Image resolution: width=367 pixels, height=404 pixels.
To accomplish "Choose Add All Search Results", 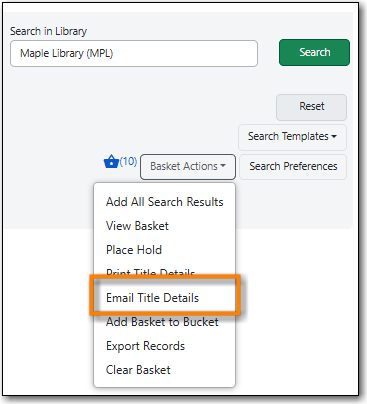I will coord(165,202).
